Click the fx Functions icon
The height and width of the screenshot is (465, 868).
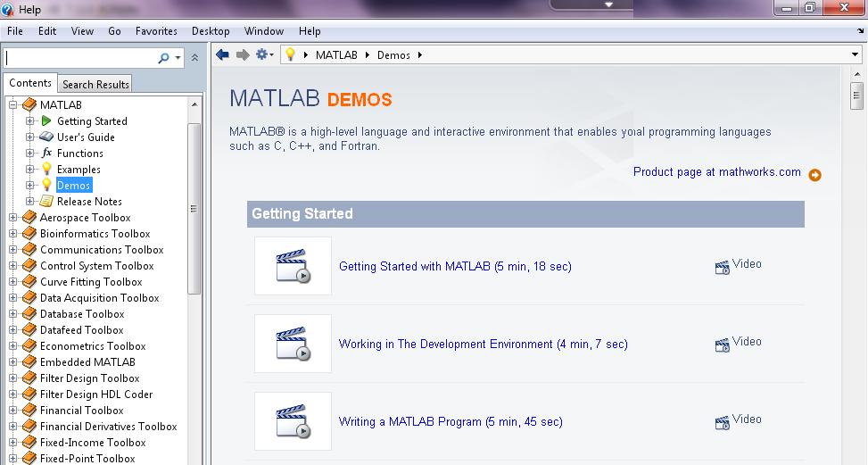(x=46, y=153)
